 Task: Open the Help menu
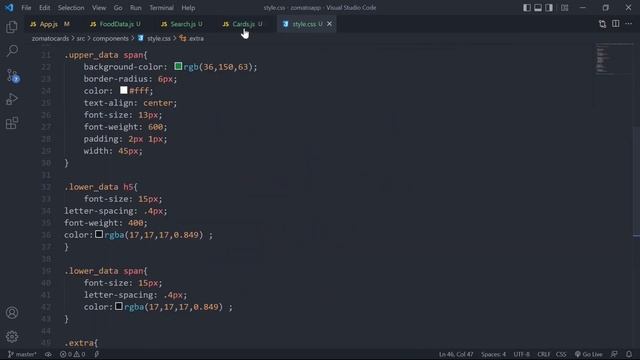(x=188, y=8)
